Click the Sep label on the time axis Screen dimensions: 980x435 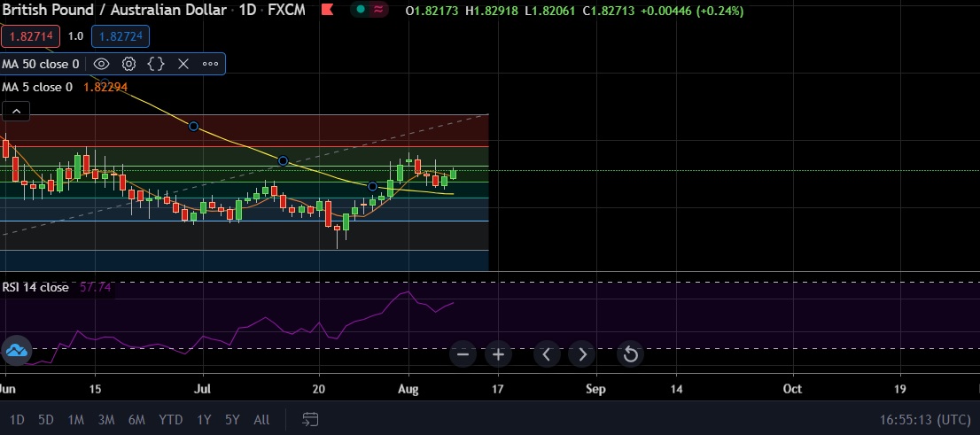595,389
